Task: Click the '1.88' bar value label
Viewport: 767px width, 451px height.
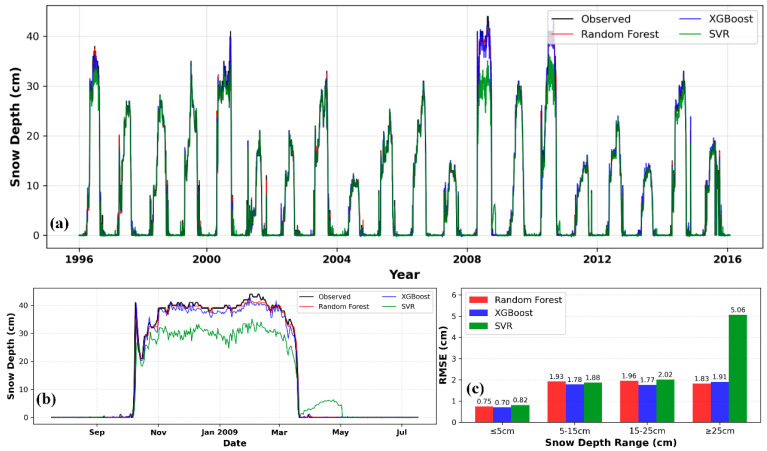Action: [x=593, y=378]
